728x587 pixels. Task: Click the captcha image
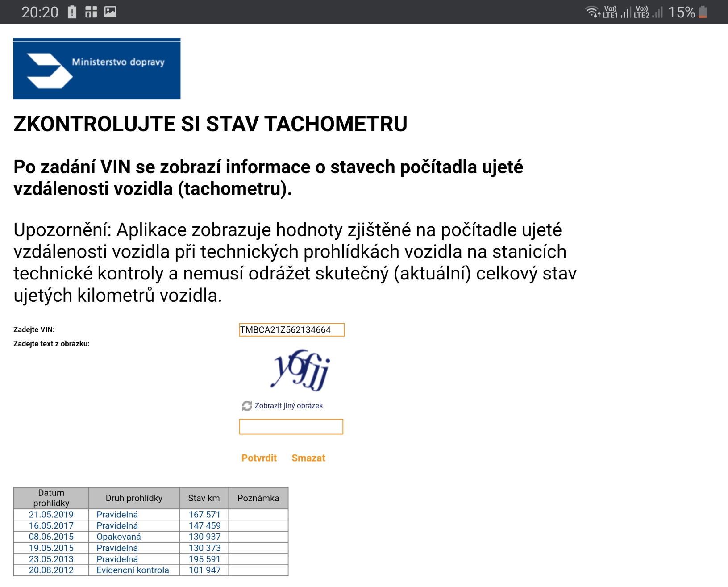(300, 371)
